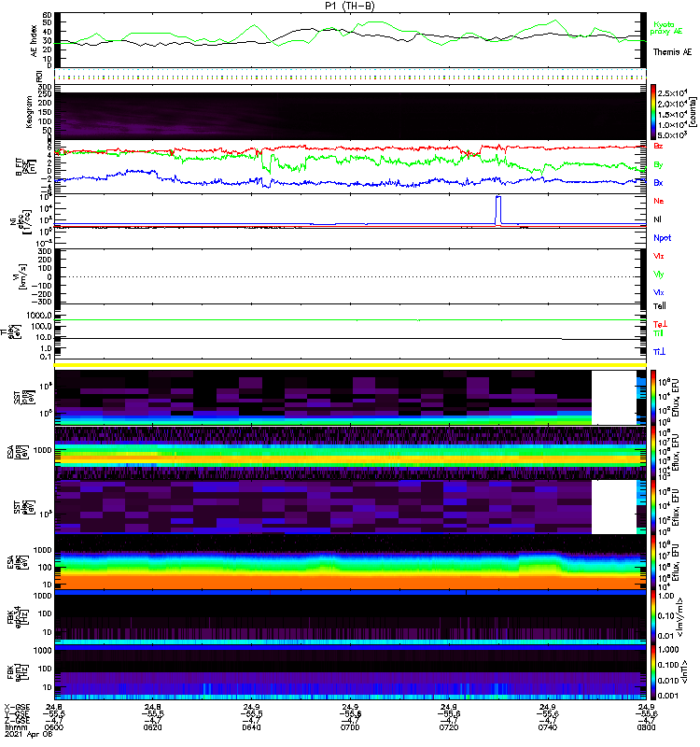Screen dimensions: 700x747
Task: Click the 0640 time tick label
Action: coord(251,727)
